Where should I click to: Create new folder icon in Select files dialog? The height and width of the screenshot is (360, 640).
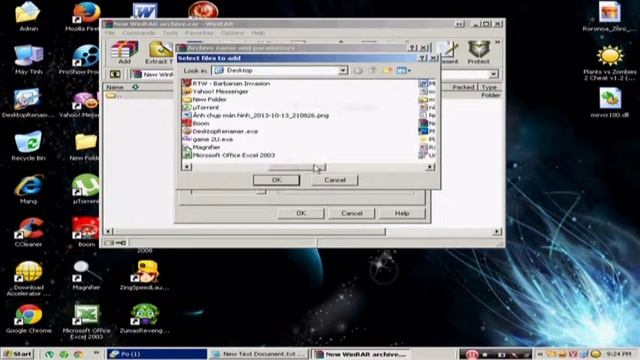[x=387, y=71]
